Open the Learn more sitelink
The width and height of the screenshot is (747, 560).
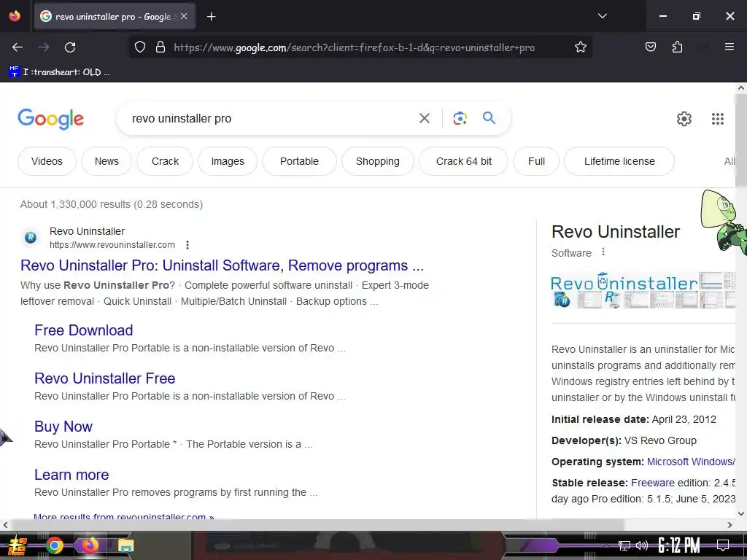coord(71,474)
